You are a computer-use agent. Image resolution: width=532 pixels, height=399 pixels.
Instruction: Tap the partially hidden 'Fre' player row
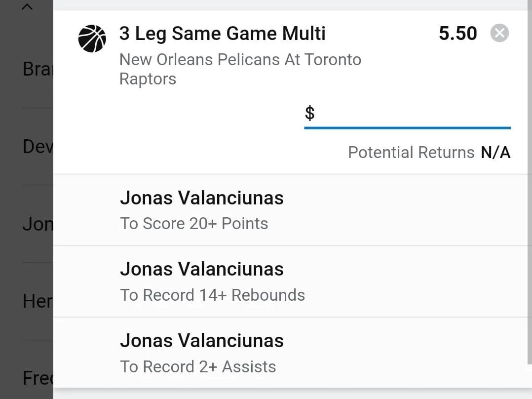pyautogui.click(x=37, y=378)
